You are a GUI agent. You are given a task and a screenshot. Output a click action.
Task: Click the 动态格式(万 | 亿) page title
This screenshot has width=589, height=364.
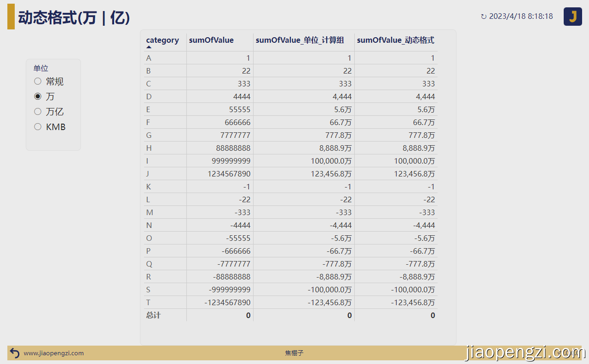[x=74, y=17]
